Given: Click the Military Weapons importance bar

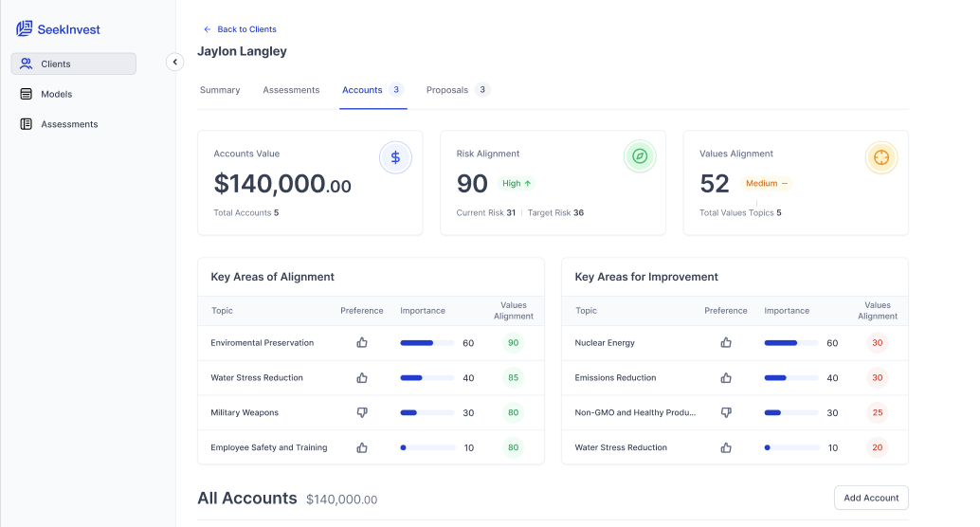Looking at the screenshot, I should pos(426,412).
